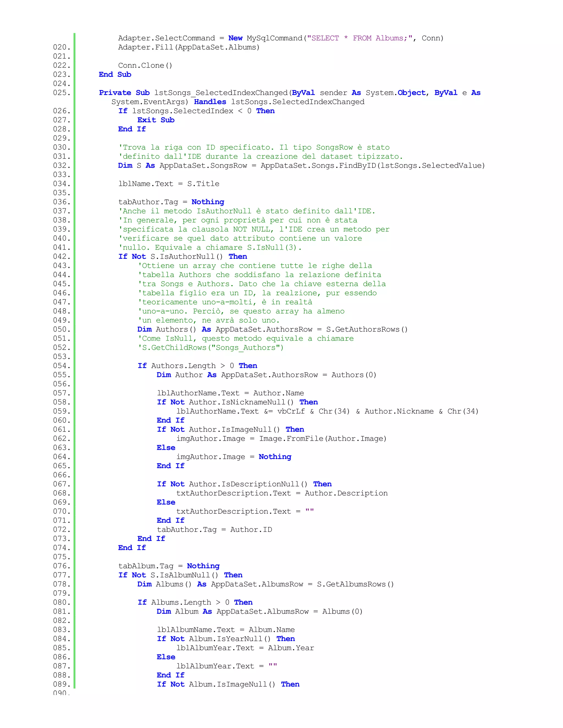Click "If Not Author.IsDescriptionNull() Then"
The width and height of the screenshot is (563, 728).
click(x=244, y=484)
